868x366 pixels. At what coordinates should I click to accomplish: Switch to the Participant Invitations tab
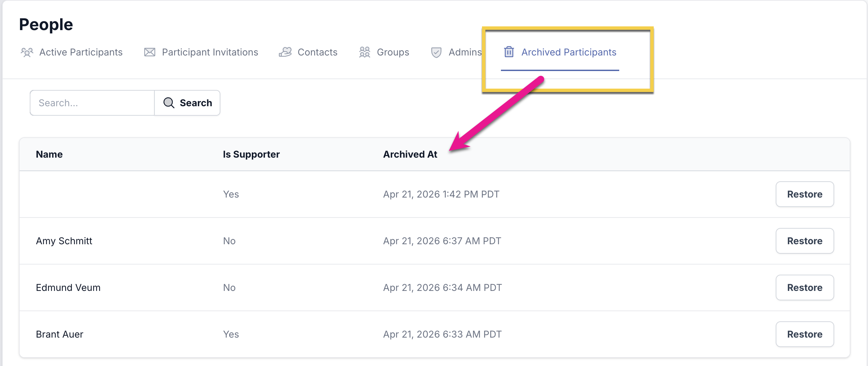(210, 52)
